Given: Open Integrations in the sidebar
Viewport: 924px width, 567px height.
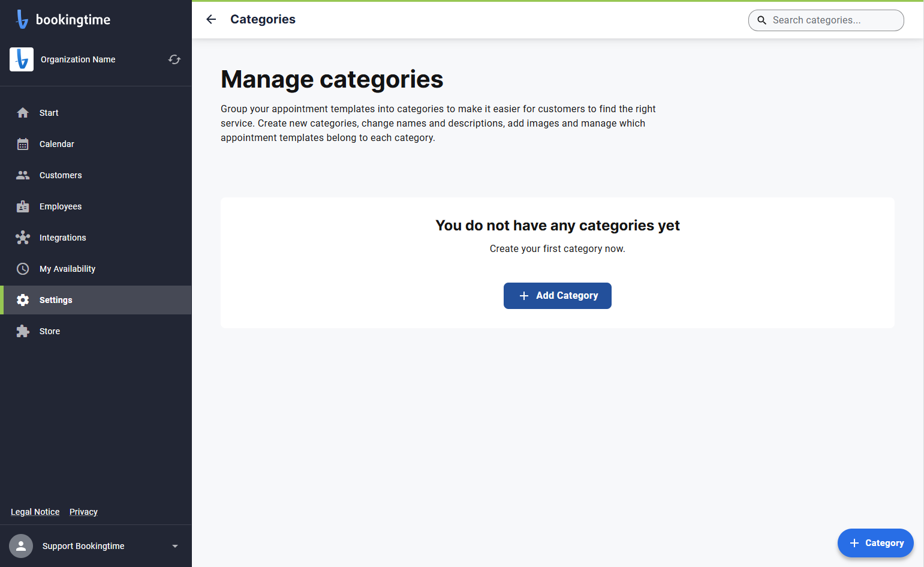Looking at the screenshot, I should pyautogui.click(x=96, y=238).
